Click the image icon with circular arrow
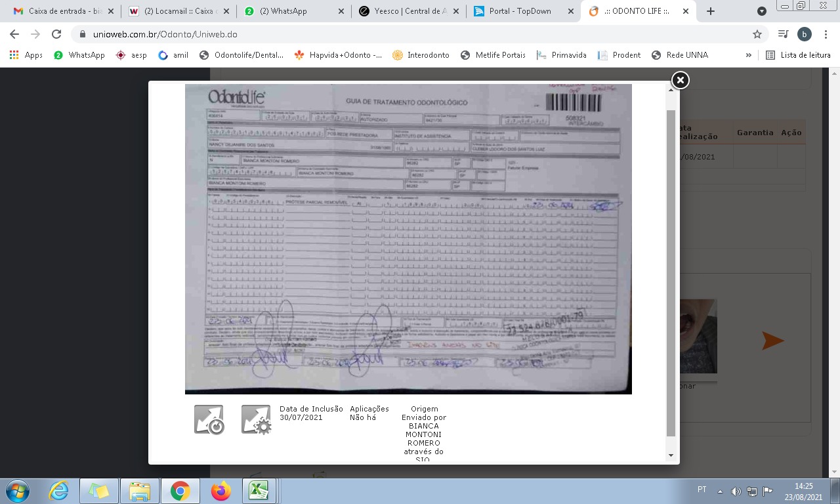Viewport: 840px width, 504px height. pos(209,419)
